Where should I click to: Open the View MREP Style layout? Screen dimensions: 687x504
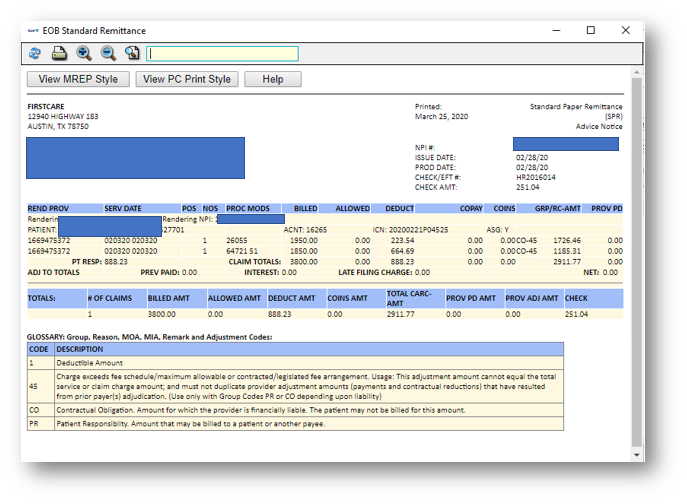(x=78, y=79)
